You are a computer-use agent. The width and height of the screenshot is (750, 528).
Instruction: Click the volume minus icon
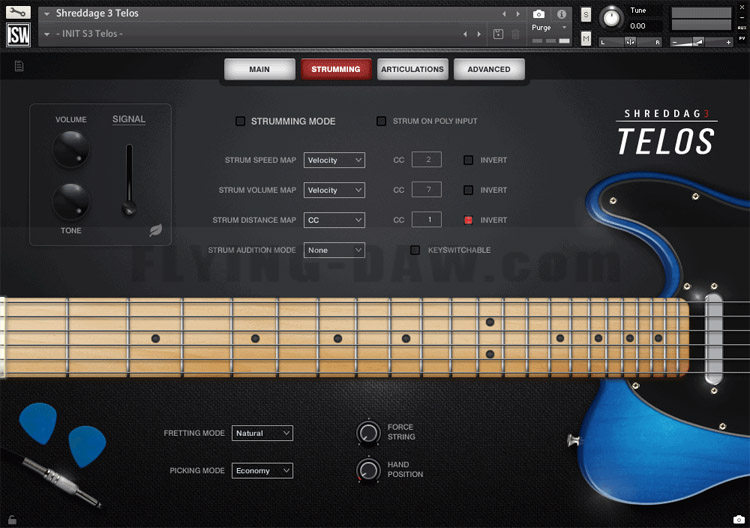click(674, 43)
